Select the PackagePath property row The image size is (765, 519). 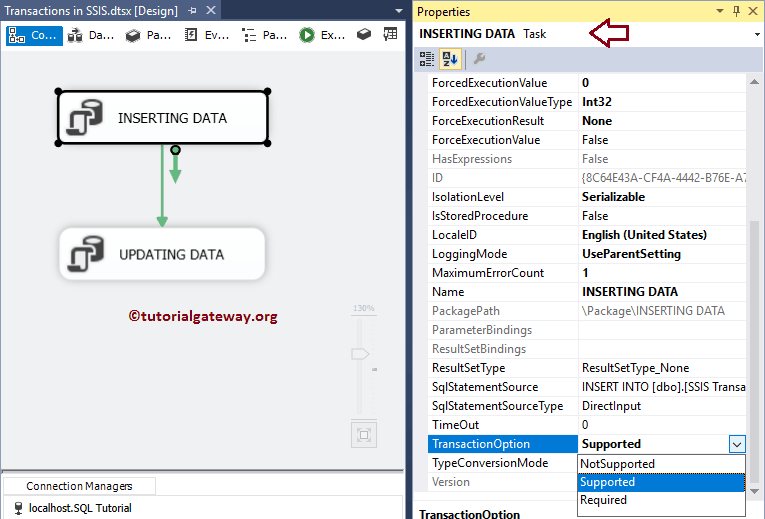click(x=587, y=311)
